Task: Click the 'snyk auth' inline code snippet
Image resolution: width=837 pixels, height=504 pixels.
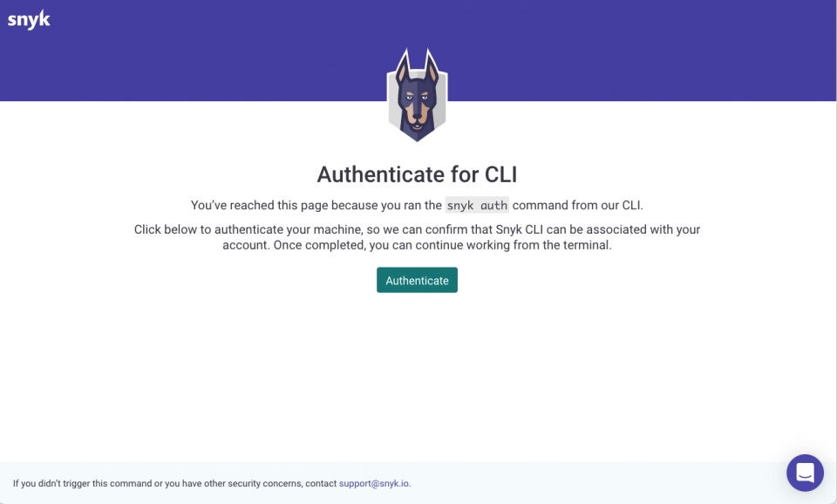Action: pyautogui.click(x=477, y=205)
